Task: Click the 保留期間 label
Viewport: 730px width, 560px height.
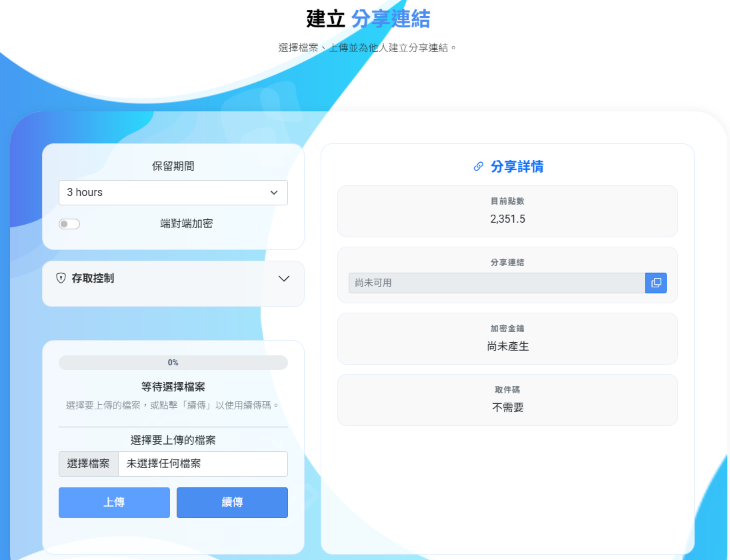Action: pyautogui.click(x=173, y=166)
